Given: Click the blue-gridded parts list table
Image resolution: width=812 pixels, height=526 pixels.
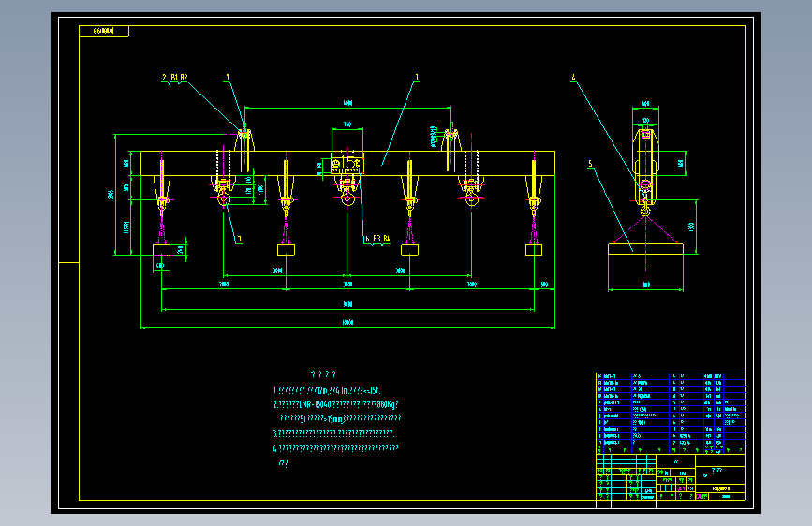Looking at the screenshot, I should [670, 413].
